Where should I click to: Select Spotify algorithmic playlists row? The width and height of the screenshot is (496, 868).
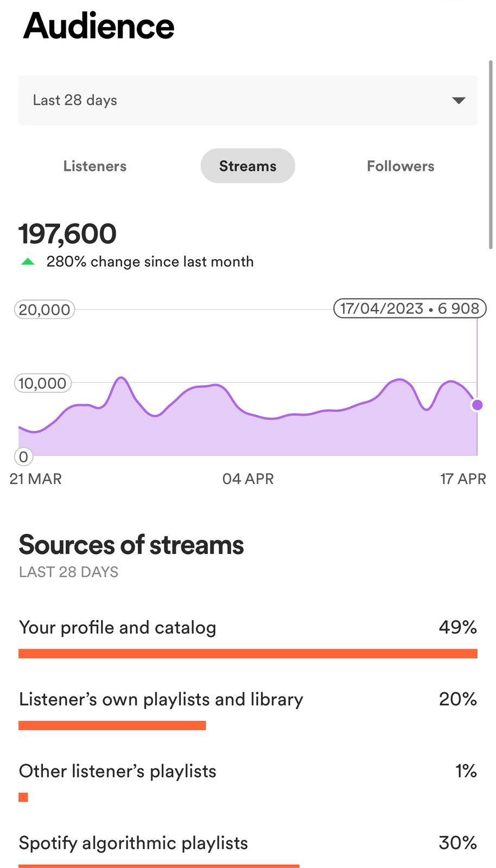(x=133, y=843)
